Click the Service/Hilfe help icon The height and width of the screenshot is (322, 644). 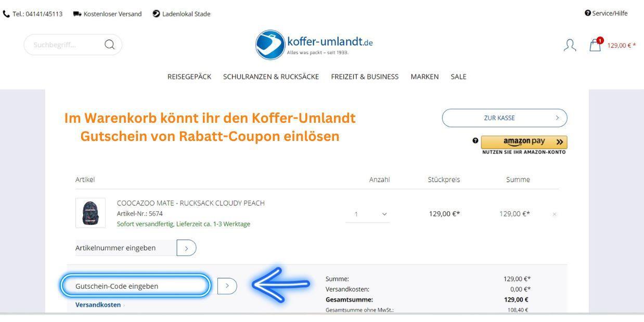pyautogui.click(x=588, y=13)
